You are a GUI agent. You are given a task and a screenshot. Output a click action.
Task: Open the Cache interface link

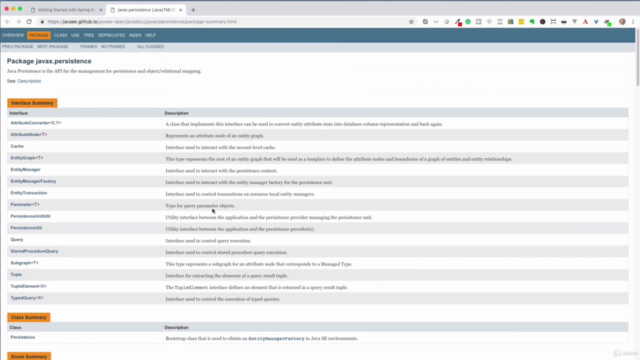(17, 146)
